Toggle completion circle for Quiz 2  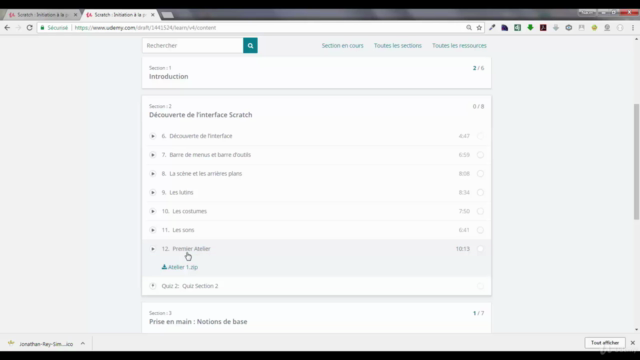pyautogui.click(x=480, y=286)
